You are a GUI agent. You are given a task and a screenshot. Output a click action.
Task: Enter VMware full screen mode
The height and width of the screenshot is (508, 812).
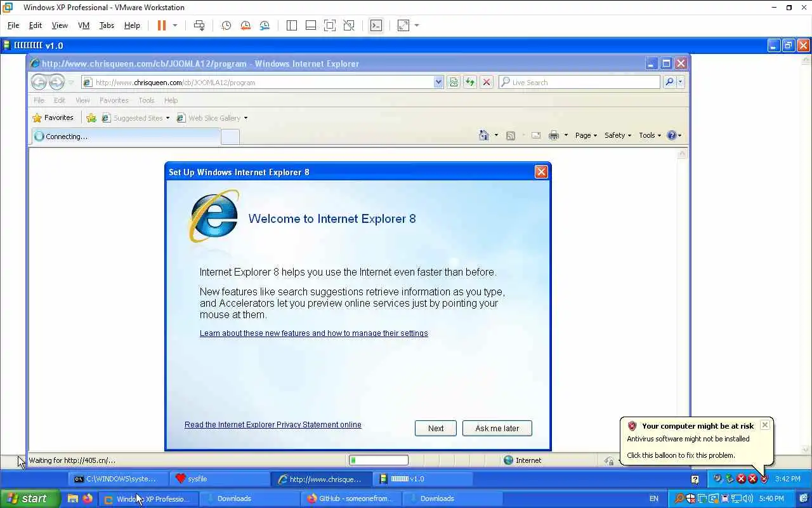(x=330, y=25)
